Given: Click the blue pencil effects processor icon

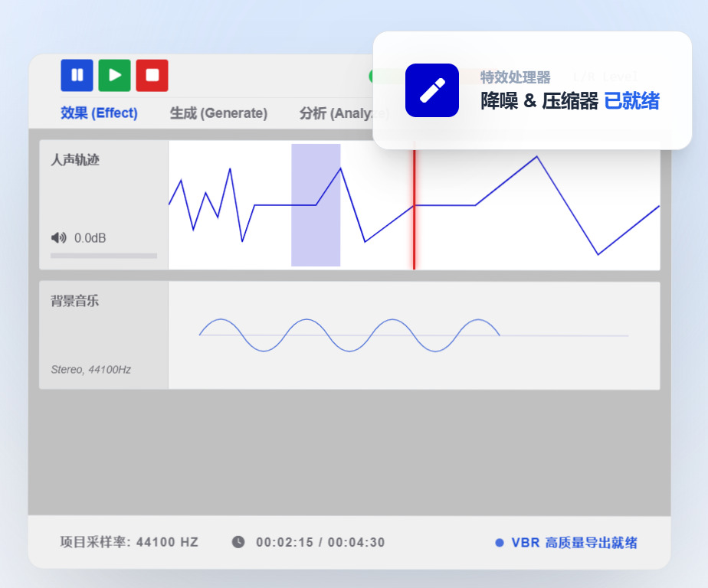Looking at the screenshot, I should coord(432,90).
